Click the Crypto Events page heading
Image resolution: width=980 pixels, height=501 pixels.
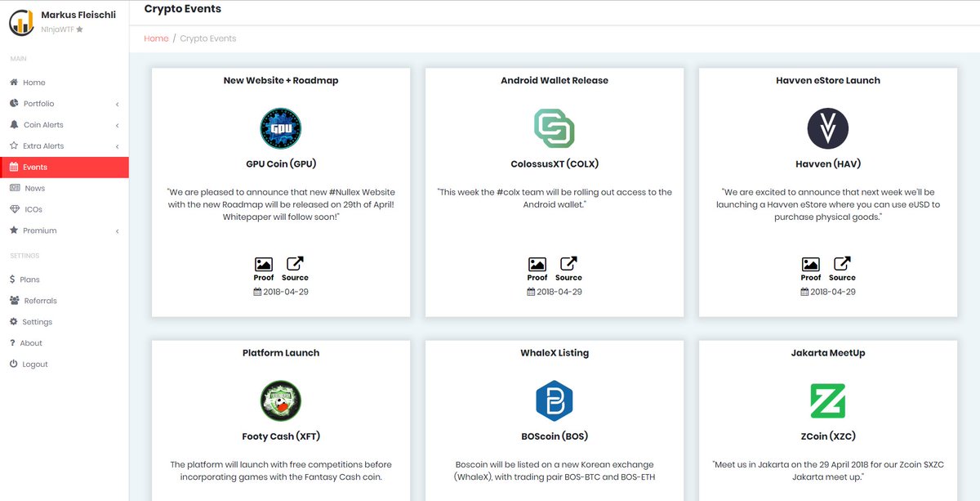(x=183, y=9)
